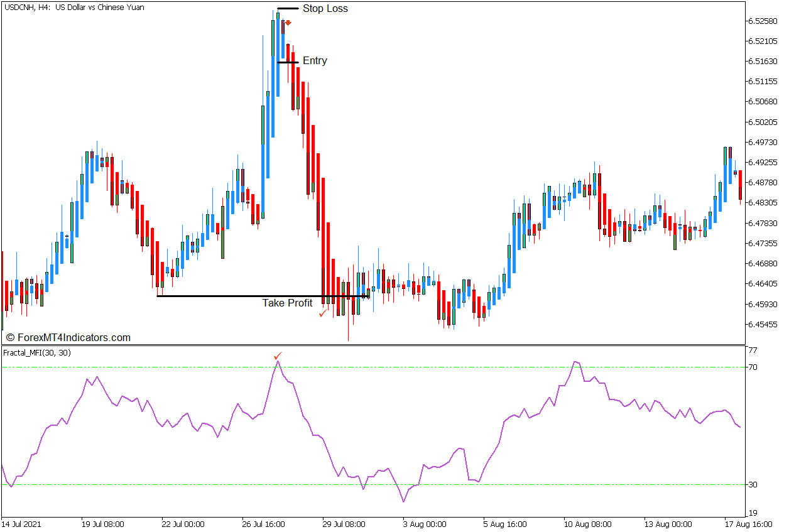The height and width of the screenshot is (532, 789).
Task: Click the 29 Jul 08:00 time label
Action: (344, 524)
